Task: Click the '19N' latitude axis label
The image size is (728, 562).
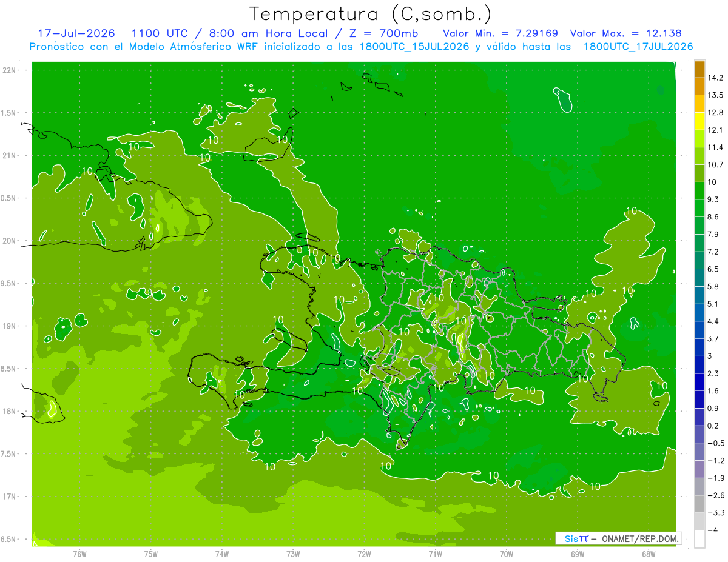Action: [10, 326]
